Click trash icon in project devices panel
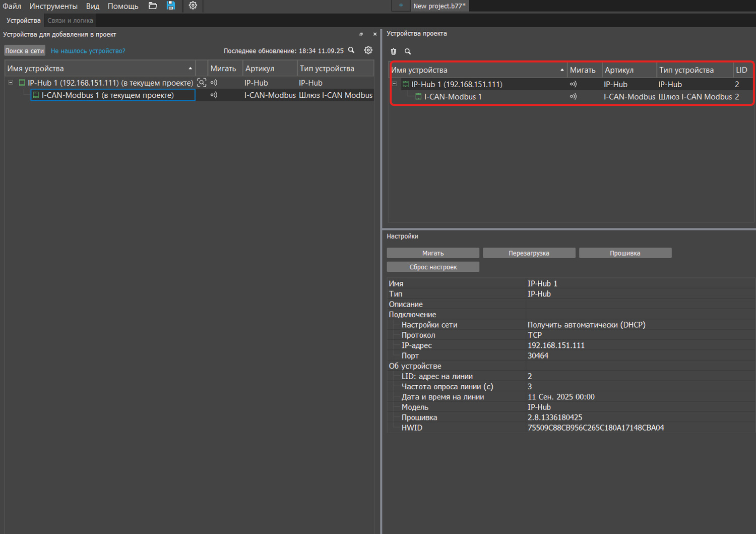This screenshot has width=756, height=534. coord(394,51)
